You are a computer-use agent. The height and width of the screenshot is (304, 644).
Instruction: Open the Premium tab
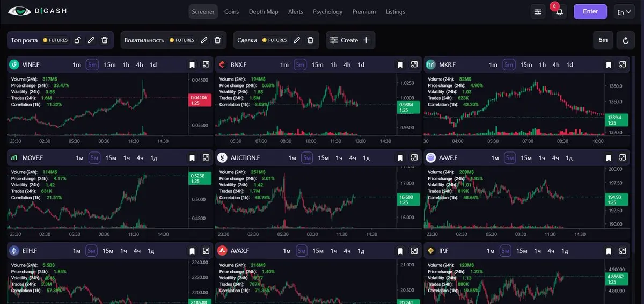364,12
